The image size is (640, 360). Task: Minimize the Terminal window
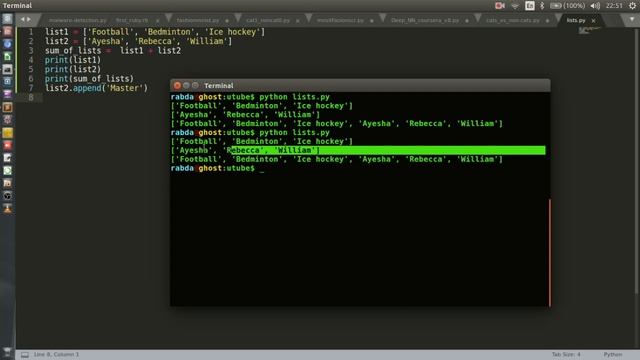186,85
